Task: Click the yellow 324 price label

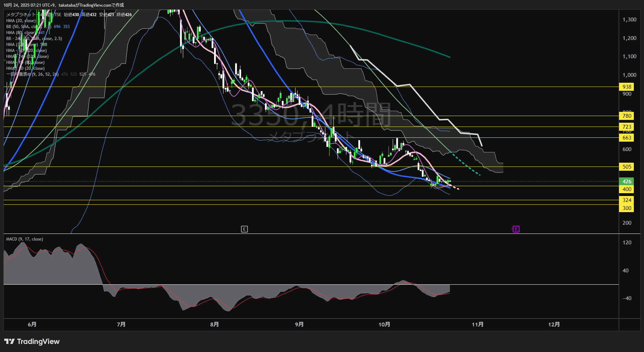Action: 626,200
